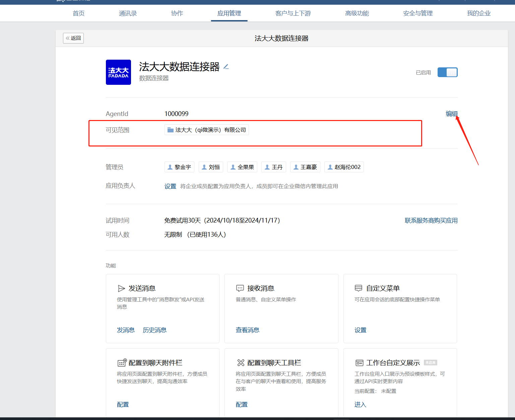Click person icon beside 刘恒
The width and height of the screenshot is (515, 420).
coord(204,167)
